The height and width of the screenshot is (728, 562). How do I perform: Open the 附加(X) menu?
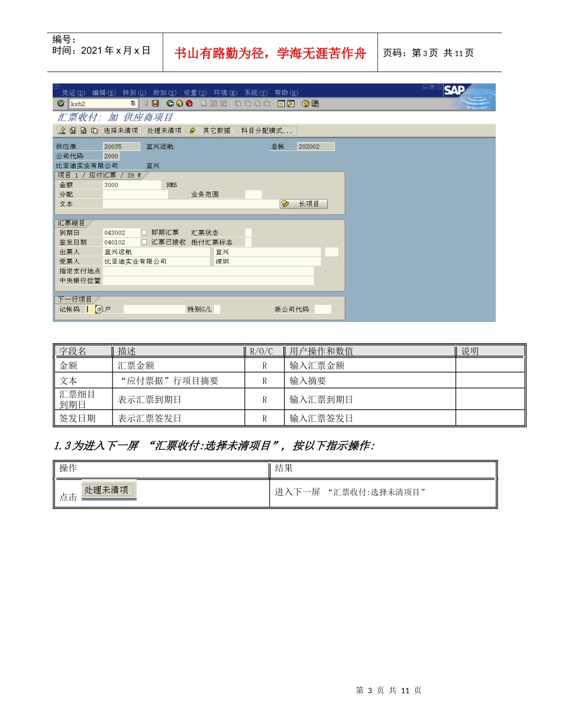point(164,93)
